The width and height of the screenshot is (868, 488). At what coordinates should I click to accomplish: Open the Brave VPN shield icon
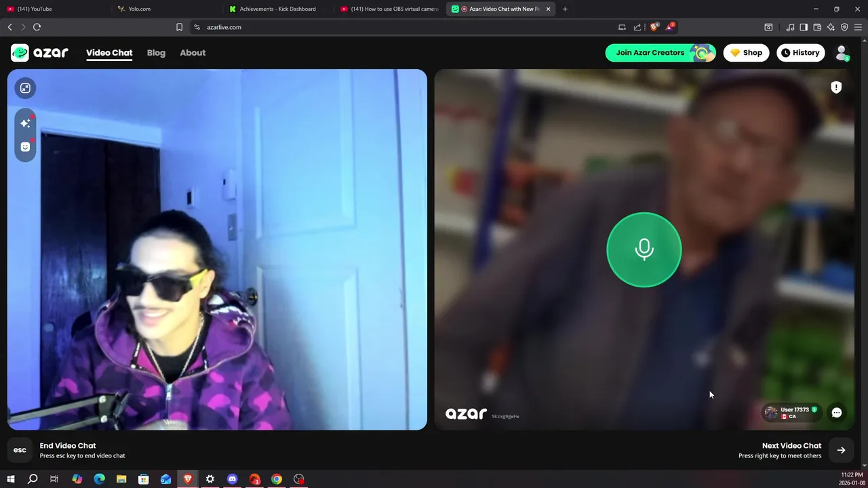tap(844, 27)
